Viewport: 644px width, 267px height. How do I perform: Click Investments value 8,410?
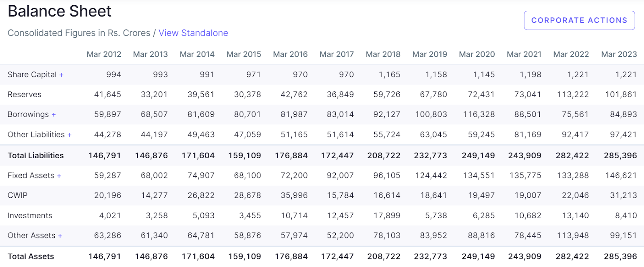(x=626, y=215)
